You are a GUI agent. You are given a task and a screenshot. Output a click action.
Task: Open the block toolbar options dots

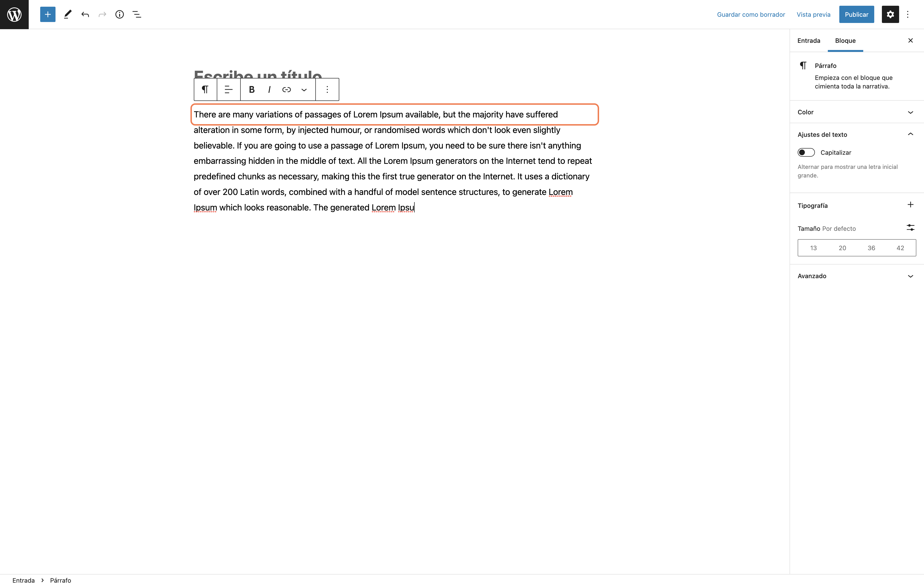point(327,89)
